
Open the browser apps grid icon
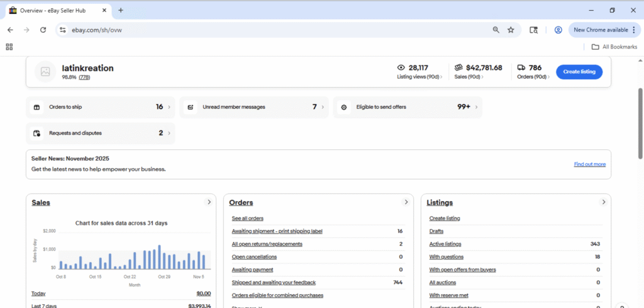coord(9,47)
